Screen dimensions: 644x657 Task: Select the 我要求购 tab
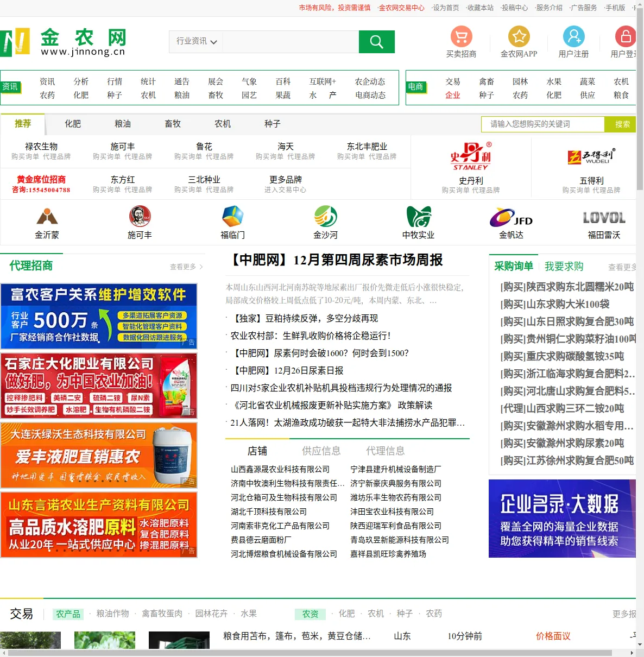[564, 266]
